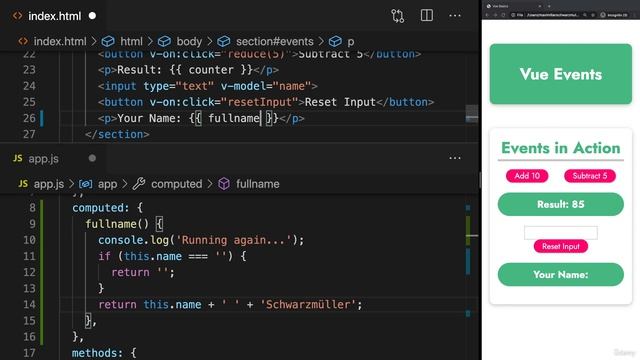Click computed: keyword on line 8
Viewport: 640px width, 360px height.
point(100,208)
